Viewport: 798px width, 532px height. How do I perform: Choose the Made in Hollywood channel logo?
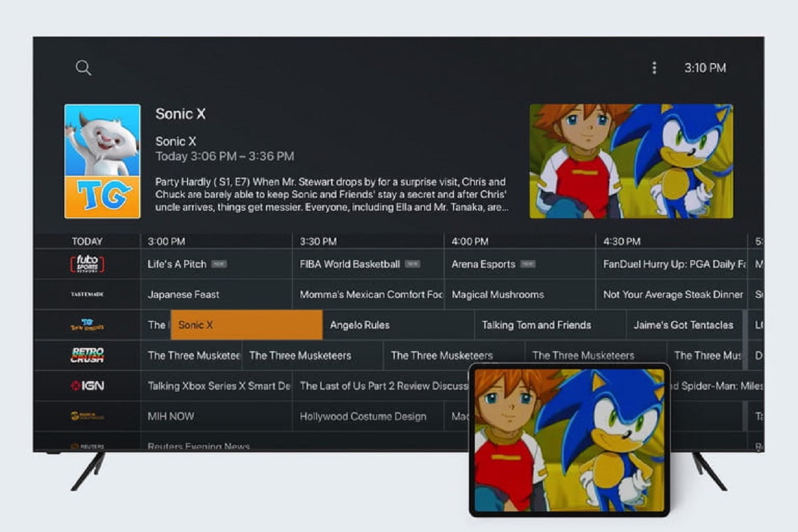tap(87, 416)
